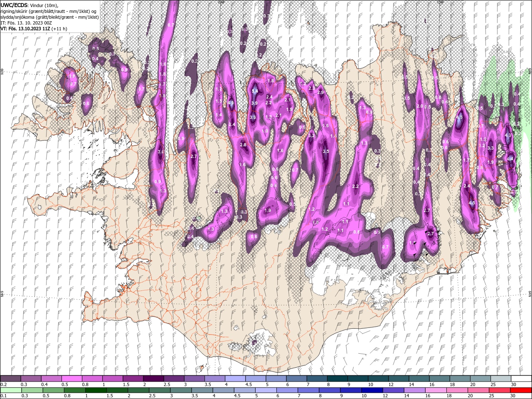Click the deep blue swatch between 10 and 12
Screen dimensions: 532x399
(372, 390)
